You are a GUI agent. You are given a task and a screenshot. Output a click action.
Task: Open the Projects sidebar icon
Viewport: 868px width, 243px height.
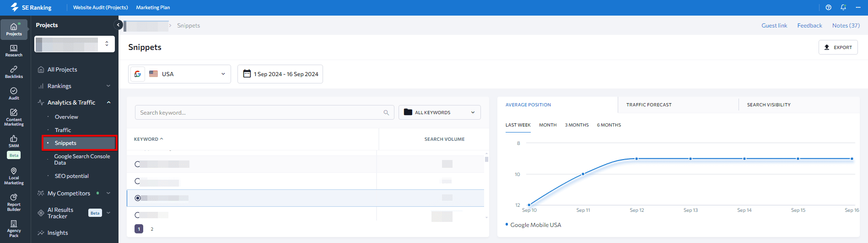pos(14,29)
